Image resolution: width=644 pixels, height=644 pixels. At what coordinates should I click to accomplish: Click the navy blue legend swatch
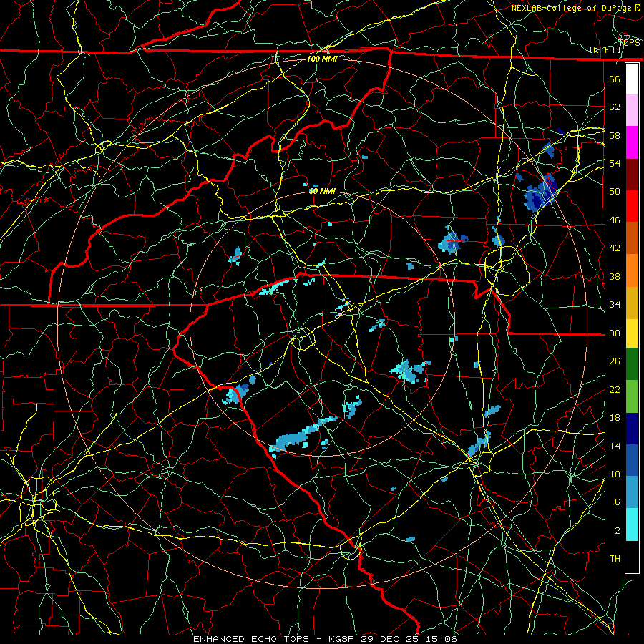click(632, 429)
